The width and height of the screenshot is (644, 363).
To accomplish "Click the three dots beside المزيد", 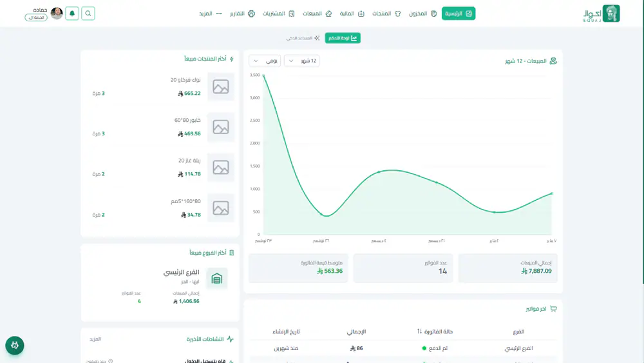I will coord(219,14).
